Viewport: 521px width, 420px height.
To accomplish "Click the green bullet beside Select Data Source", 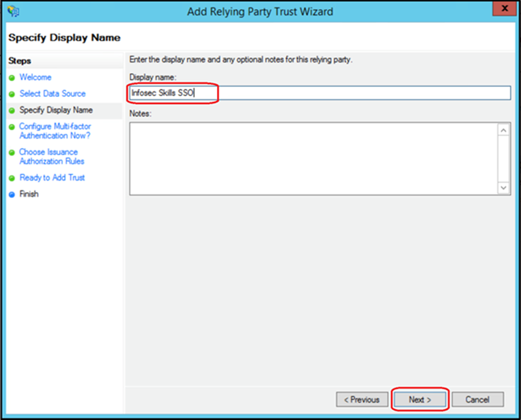I will [12, 94].
